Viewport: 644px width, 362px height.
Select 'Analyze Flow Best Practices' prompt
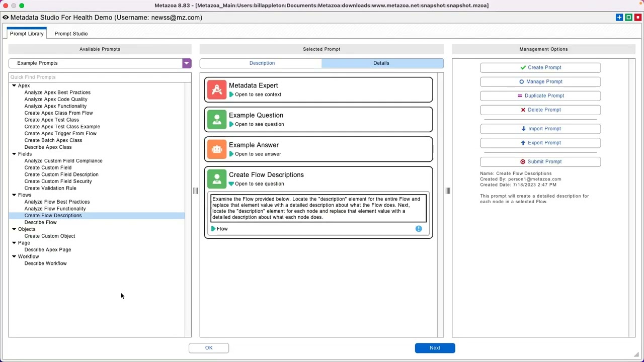tap(57, 202)
